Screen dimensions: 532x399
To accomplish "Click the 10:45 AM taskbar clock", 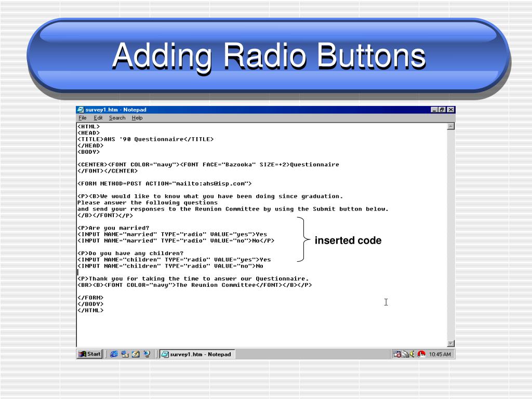I will (x=440, y=354).
